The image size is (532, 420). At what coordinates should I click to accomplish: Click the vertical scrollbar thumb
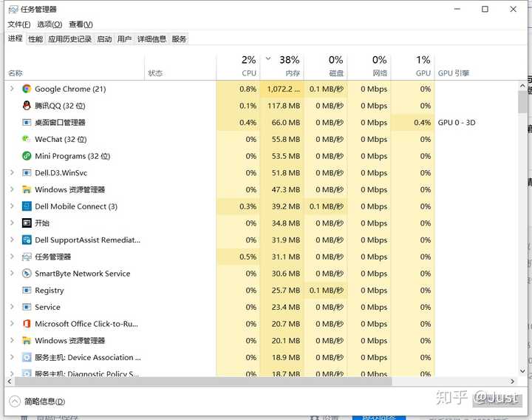(522, 102)
